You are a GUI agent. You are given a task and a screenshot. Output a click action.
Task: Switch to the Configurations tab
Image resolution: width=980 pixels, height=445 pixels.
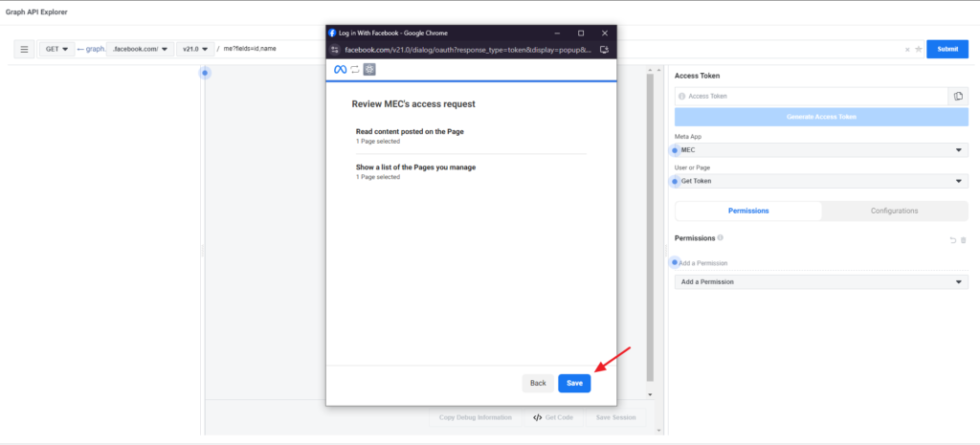click(894, 211)
